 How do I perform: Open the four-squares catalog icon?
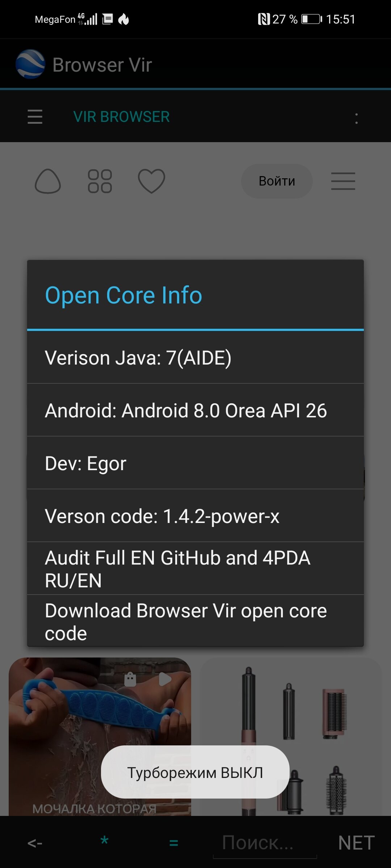(100, 181)
